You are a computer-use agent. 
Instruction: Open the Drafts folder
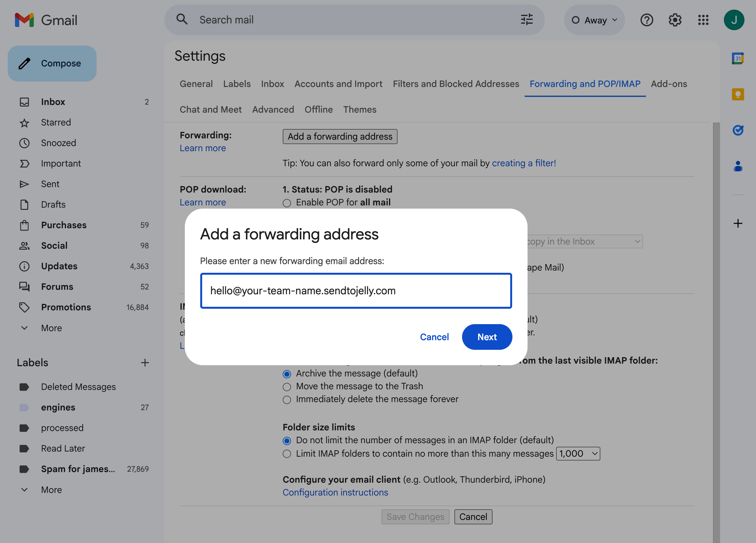(x=53, y=204)
